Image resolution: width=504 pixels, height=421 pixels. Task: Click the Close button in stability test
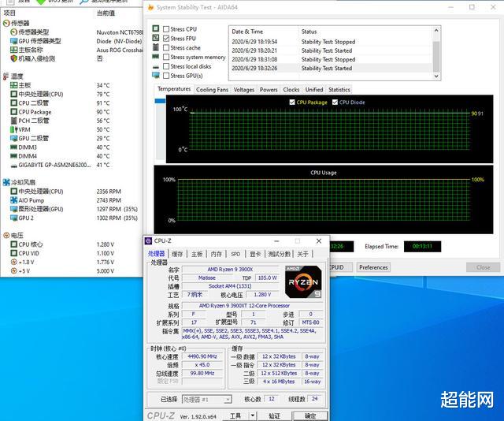(483, 267)
